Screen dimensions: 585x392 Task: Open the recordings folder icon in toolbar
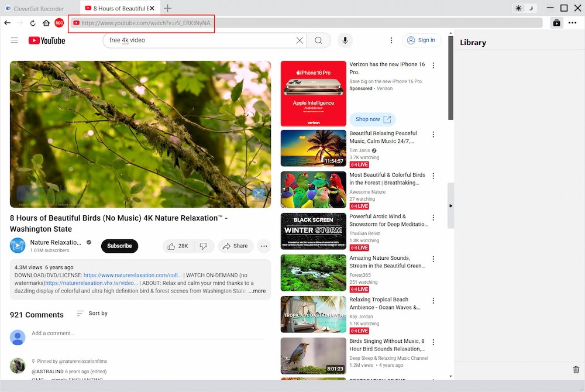pyautogui.click(x=556, y=23)
